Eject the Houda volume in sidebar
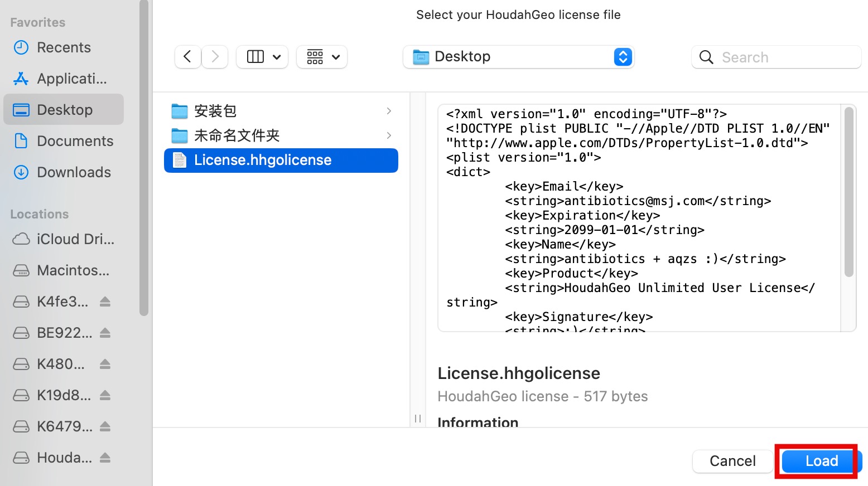Screen dimensions: 868x486 pos(105,458)
